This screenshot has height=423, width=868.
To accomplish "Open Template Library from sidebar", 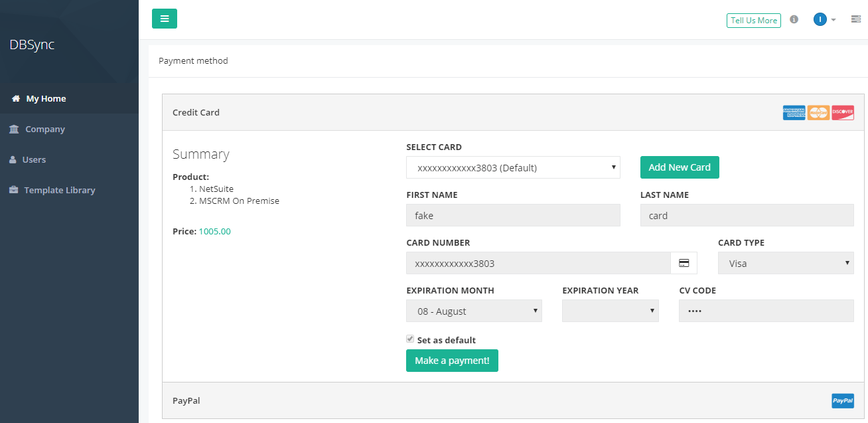I will (59, 191).
